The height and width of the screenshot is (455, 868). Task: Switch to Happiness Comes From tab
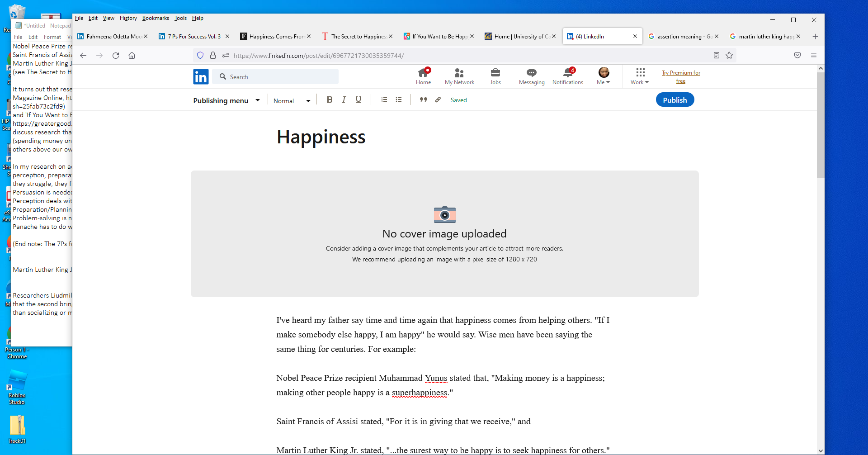click(276, 37)
